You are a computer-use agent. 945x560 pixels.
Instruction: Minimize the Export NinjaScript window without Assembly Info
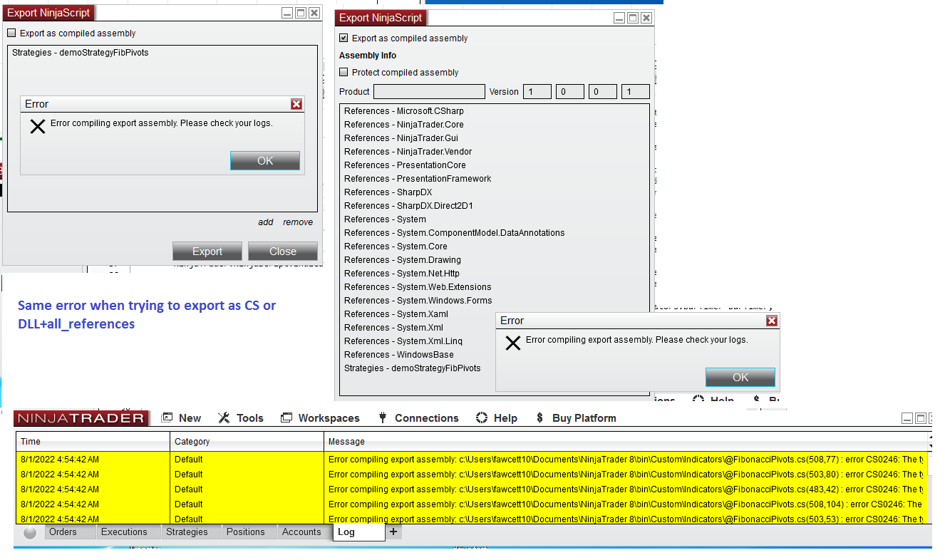click(286, 13)
